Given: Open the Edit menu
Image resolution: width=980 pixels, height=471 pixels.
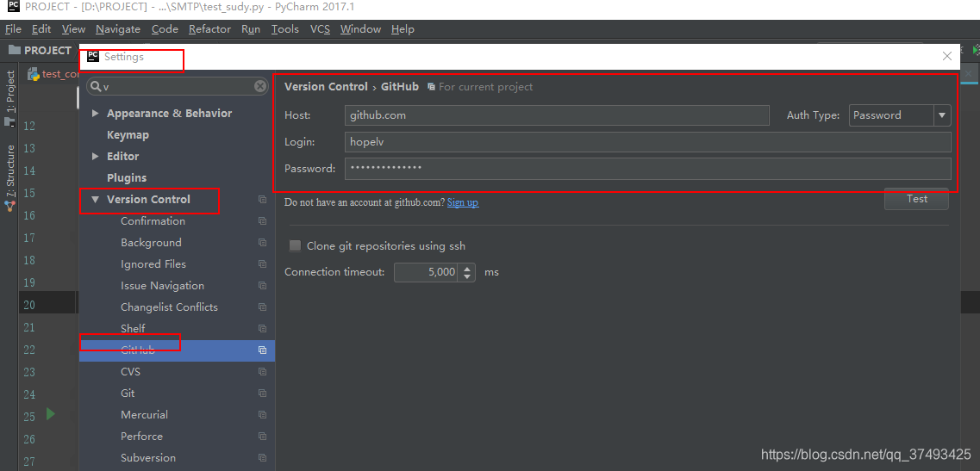Looking at the screenshot, I should [41, 28].
